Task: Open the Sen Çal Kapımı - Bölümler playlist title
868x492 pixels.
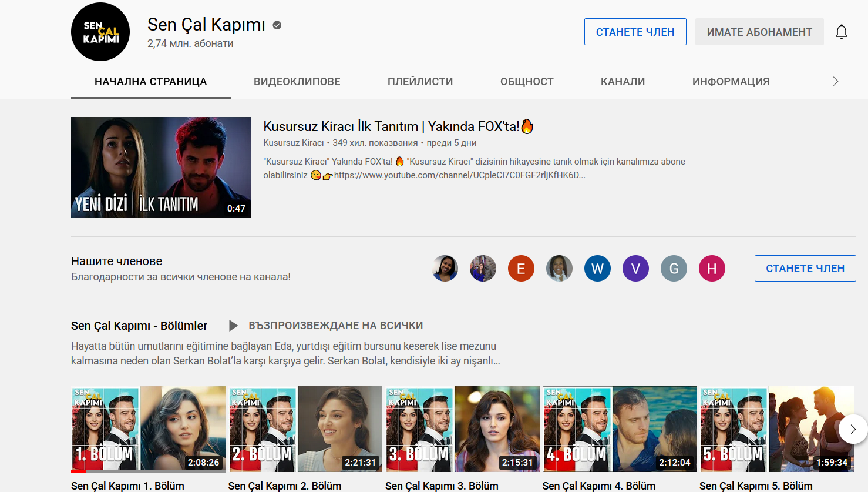Action: tap(139, 326)
